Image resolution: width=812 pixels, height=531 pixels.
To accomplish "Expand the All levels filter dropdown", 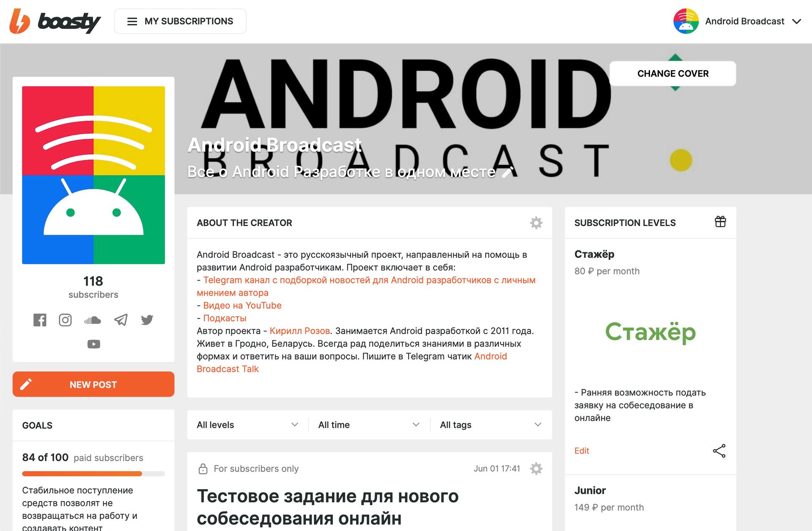I will [247, 425].
